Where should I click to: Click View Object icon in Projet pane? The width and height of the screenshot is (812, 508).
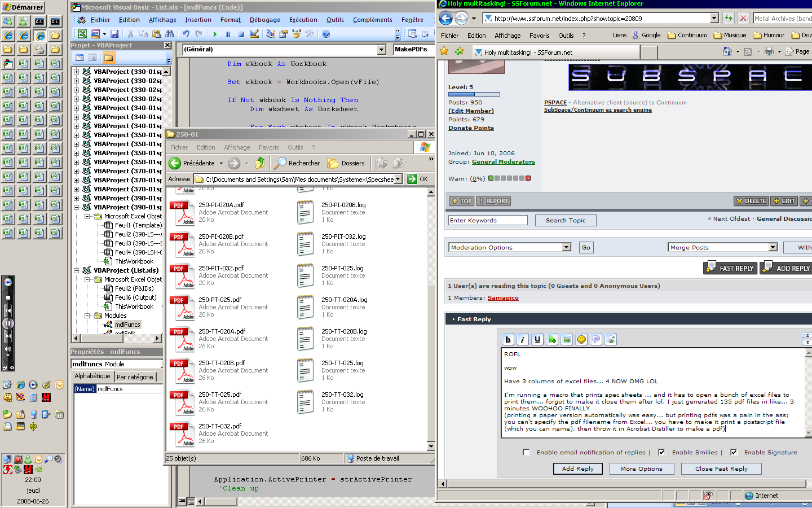click(92, 58)
